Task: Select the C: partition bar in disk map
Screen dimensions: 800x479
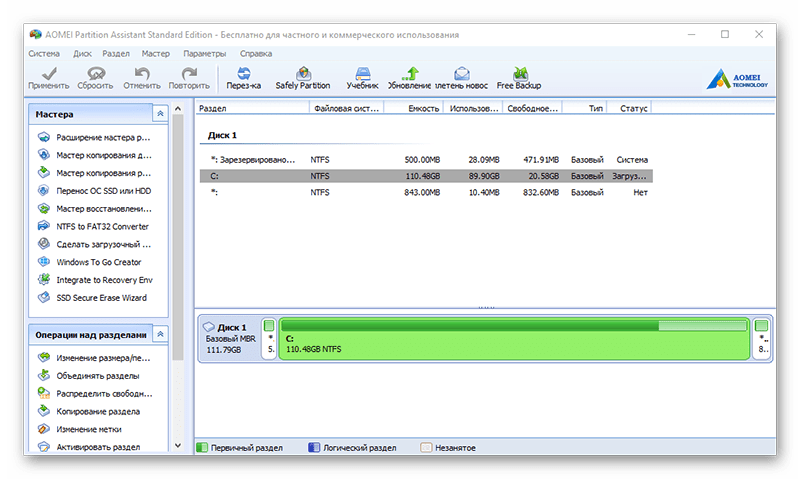Action: click(514, 339)
